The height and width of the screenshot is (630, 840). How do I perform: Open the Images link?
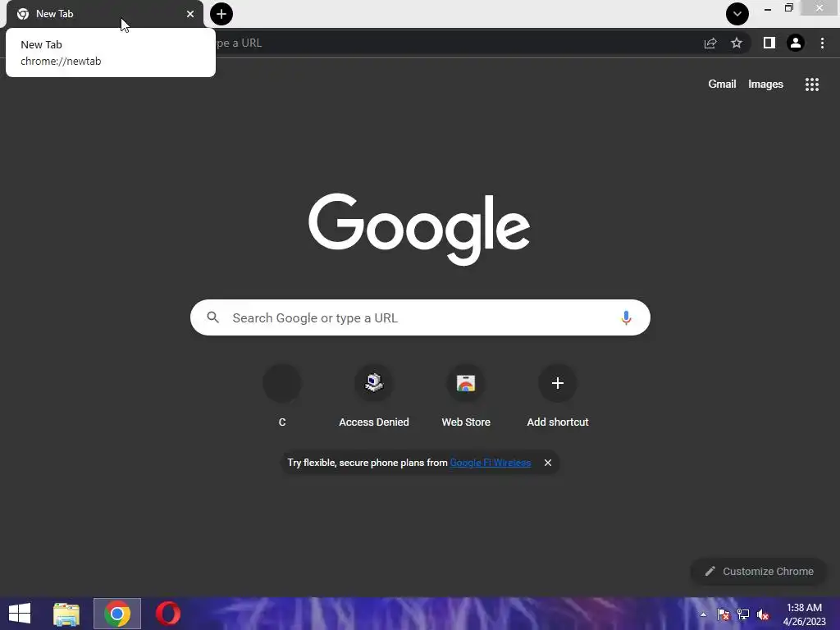click(765, 84)
